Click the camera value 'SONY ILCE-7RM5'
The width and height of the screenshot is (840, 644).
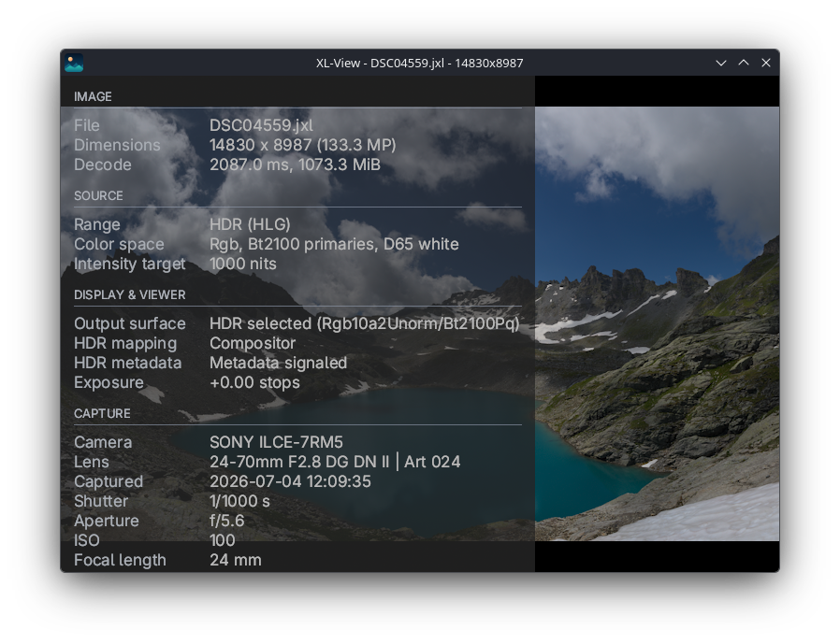coord(276,442)
